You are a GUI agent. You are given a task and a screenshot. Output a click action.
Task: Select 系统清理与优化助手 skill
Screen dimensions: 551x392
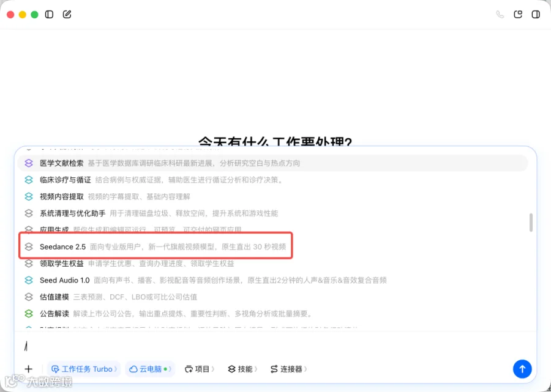(x=272, y=213)
